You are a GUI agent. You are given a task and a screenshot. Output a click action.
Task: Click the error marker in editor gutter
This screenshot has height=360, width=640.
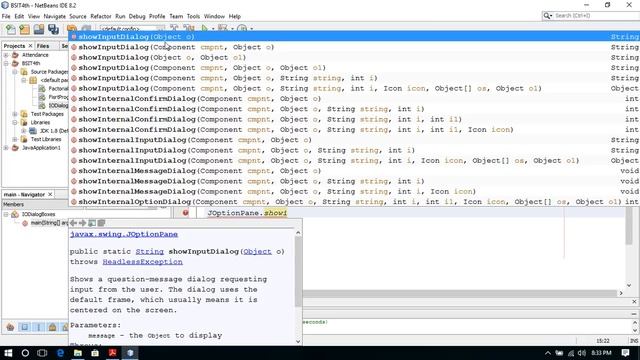[185, 213]
